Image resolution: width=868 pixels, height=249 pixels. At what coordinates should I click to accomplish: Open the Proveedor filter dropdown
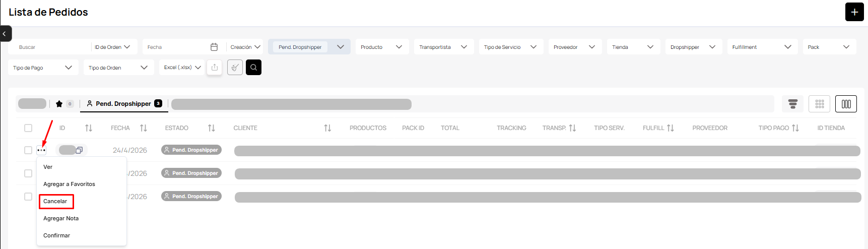click(575, 47)
